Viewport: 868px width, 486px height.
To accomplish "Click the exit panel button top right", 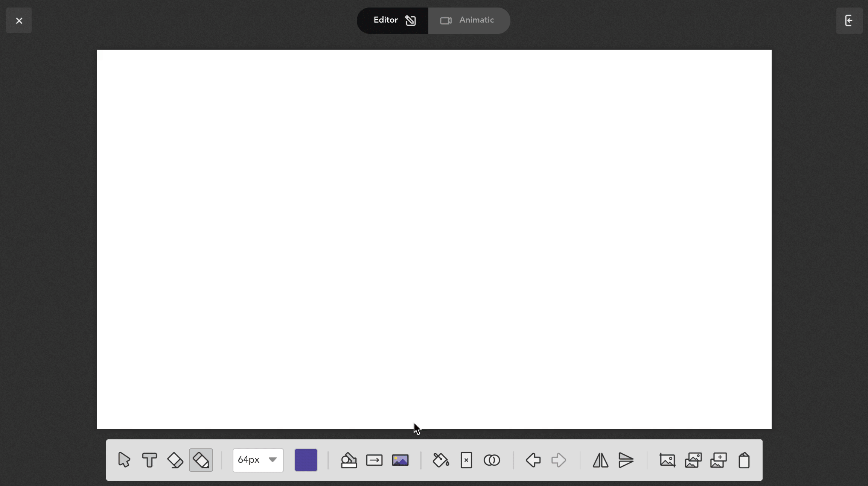I will tap(849, 20).
